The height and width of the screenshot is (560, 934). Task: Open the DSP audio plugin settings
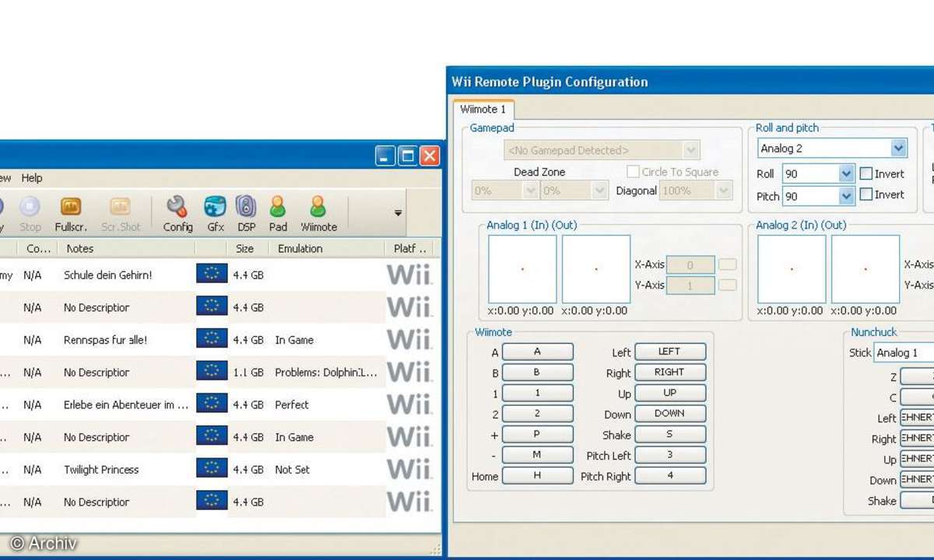[x=247, y=214]
